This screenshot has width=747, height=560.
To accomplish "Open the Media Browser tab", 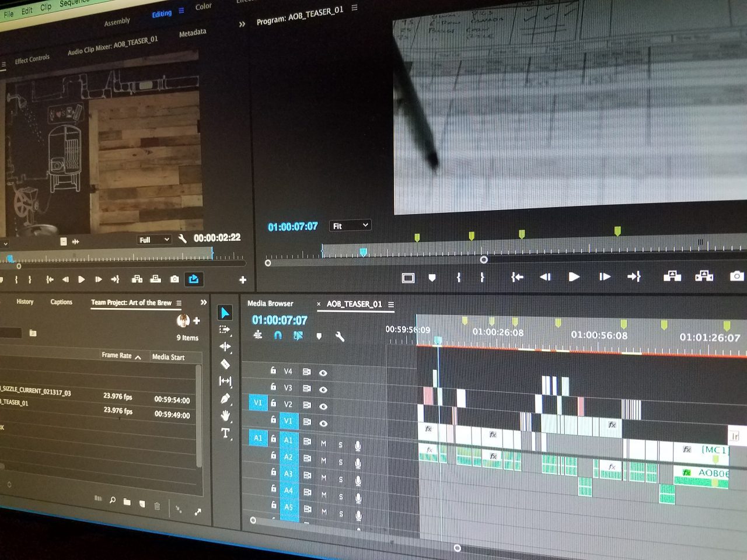I will [x=270, y=303].
